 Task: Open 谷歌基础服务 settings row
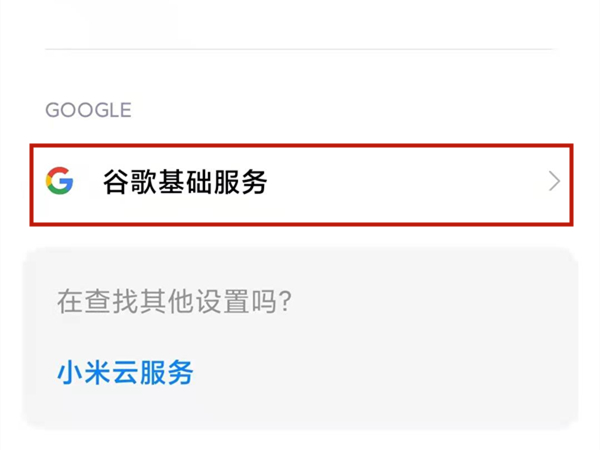pyautogui.click(x=300, y=183)
